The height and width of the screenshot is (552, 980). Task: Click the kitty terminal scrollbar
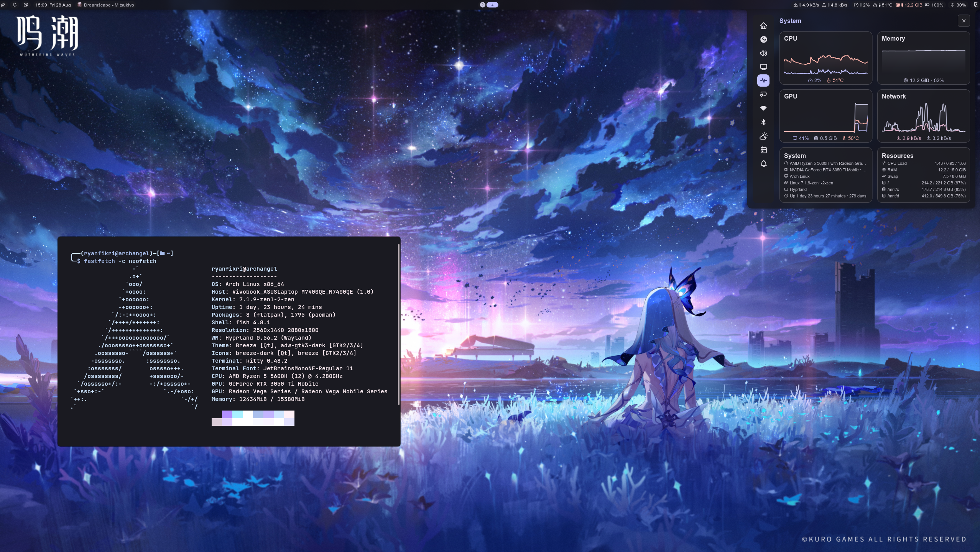(x=399, y=325)
